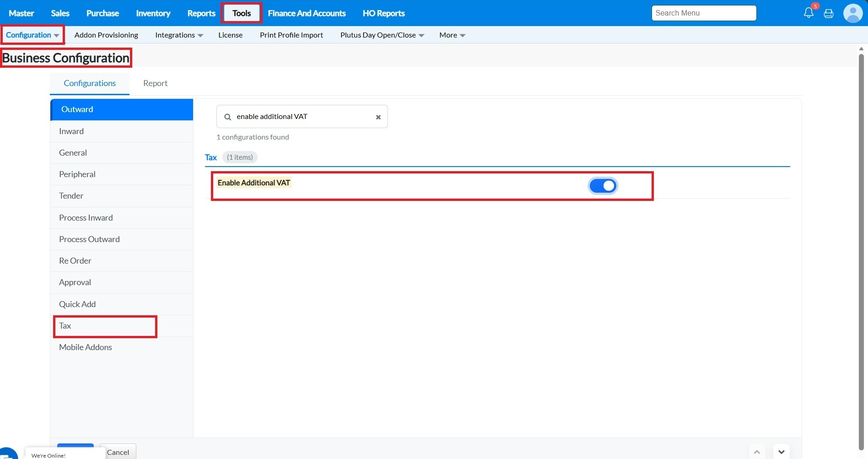Image resolution: width=868 pixels, height=459 pixels.
Task: Click the "(1 items)" count badge
Action: pos(240,157)
